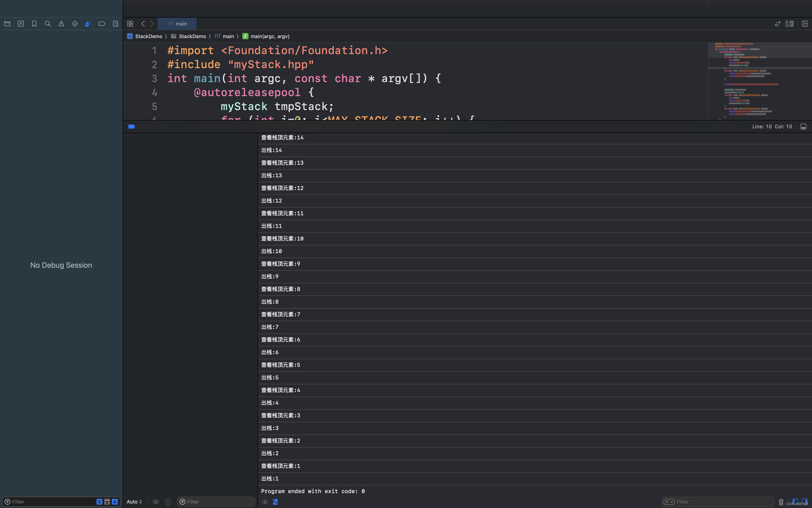Go back with the left chevron

pyautogui.click(x=143, y=24)
